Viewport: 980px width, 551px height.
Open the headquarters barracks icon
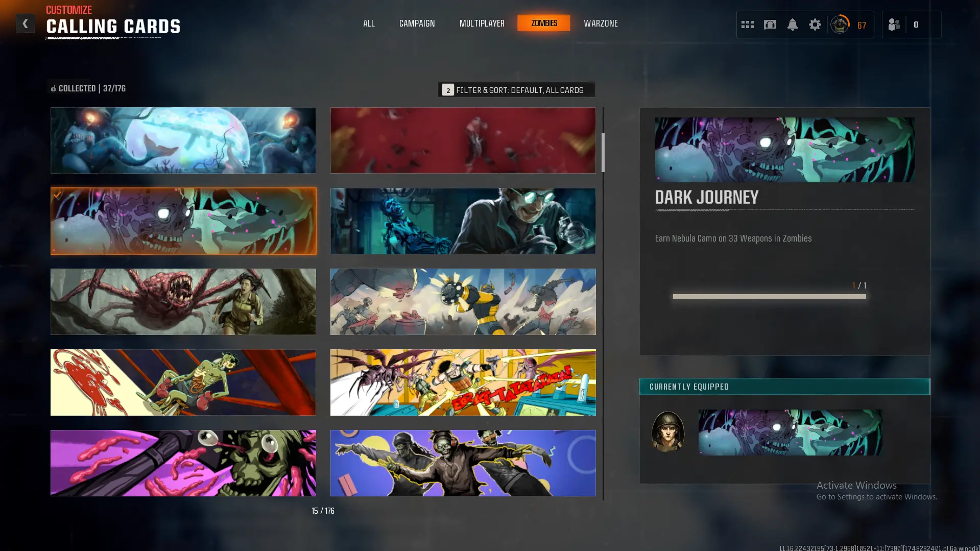[770, 25]
